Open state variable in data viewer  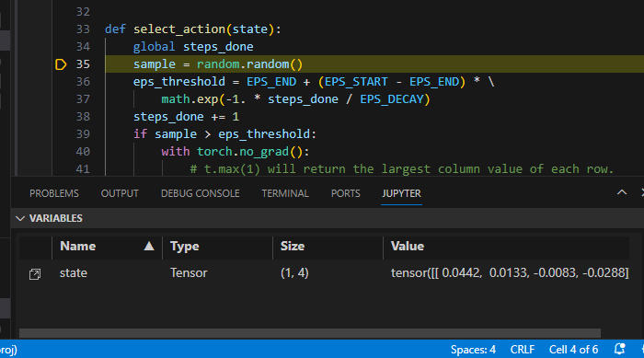[x=35, y=274]
